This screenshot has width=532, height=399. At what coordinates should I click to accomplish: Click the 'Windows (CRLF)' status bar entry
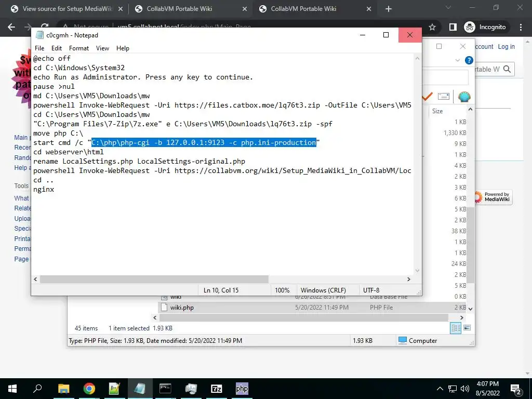point(323,290)
